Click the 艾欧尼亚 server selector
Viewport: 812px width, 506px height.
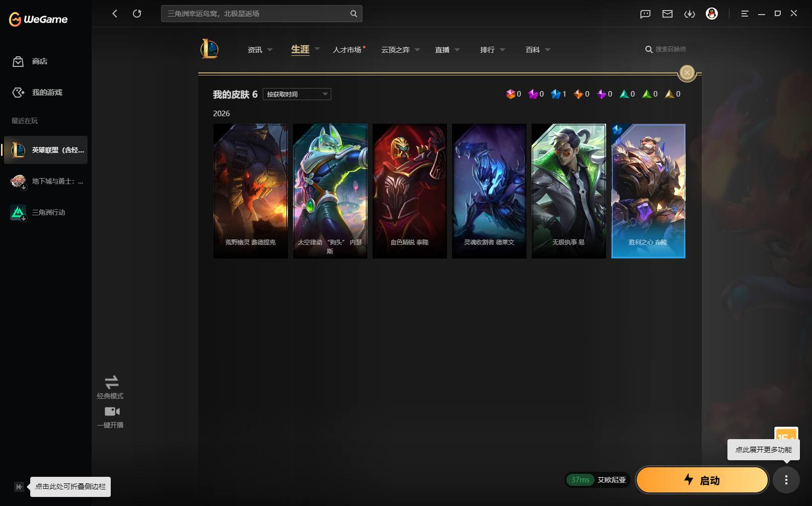tap(598, 480)
